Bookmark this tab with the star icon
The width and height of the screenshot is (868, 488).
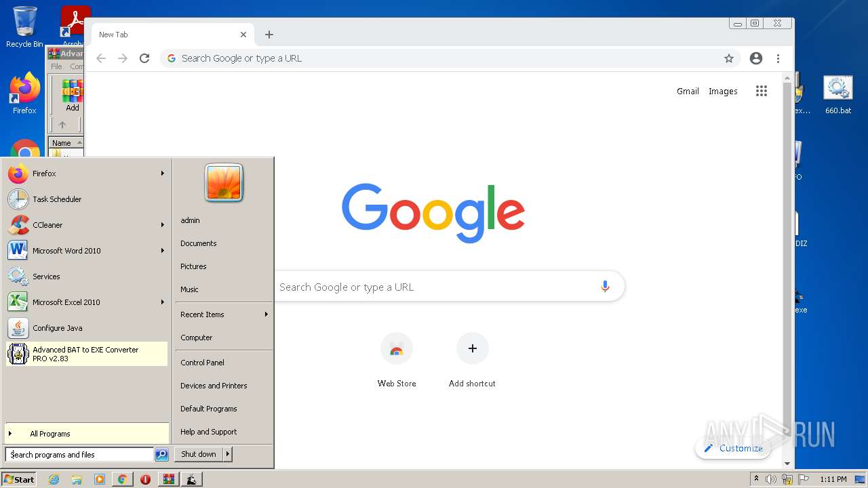729,58
